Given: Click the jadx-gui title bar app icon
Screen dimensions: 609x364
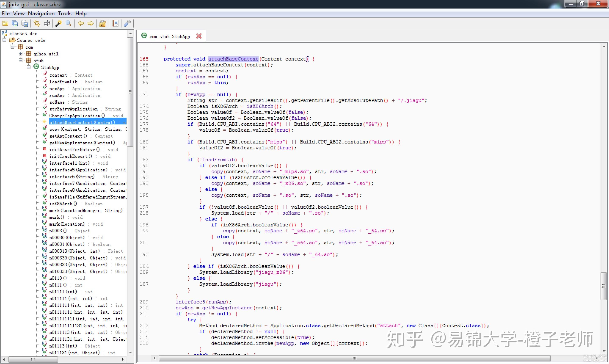Looking at the screenshot, I should pyautogui.click(x=4, y=4).
